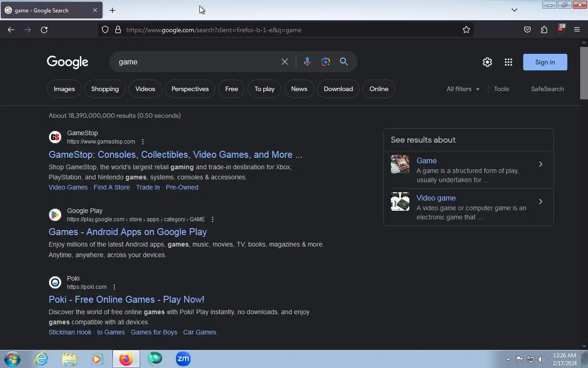Expand the Video game result chevron

[x=541, y=201]
